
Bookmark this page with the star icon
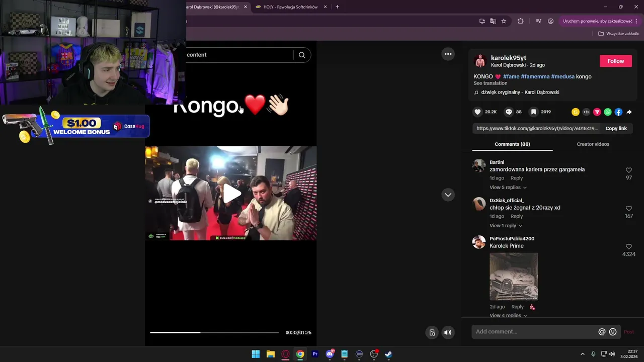click(x=504, y=21)
